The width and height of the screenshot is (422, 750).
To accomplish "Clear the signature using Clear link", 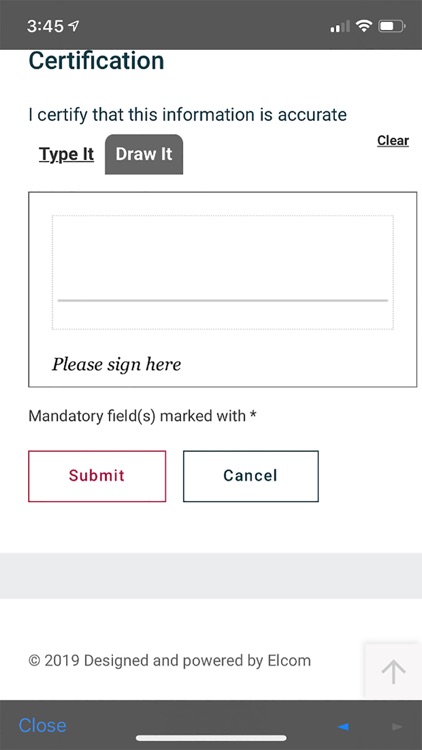I will [x=393, y=141].
